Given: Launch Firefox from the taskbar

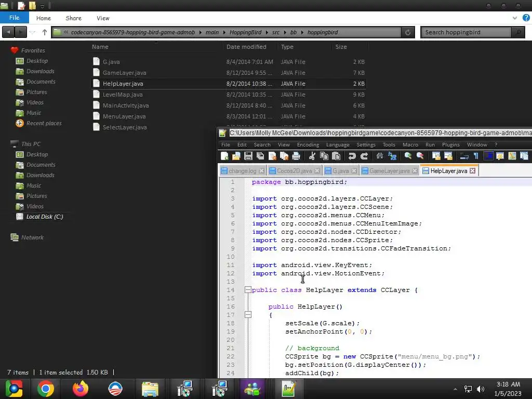Looking at the screenshot, I should (81, 389).
